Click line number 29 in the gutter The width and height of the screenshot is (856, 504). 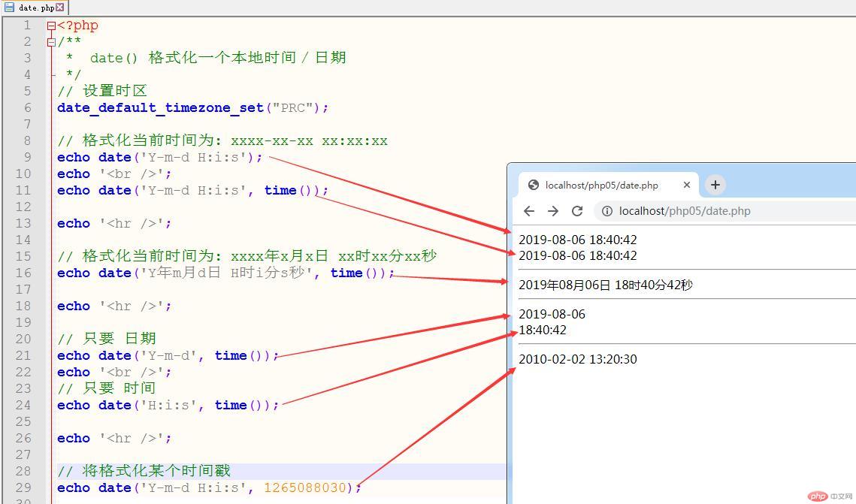23,487
